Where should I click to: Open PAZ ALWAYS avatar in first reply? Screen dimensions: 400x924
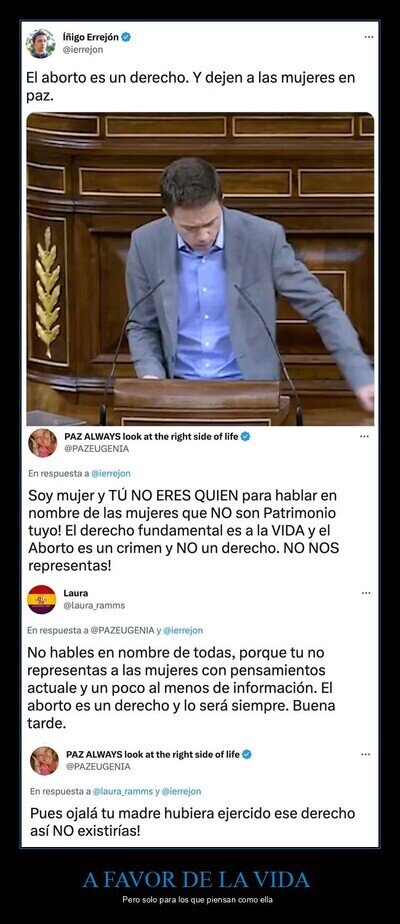coord(43,443)
